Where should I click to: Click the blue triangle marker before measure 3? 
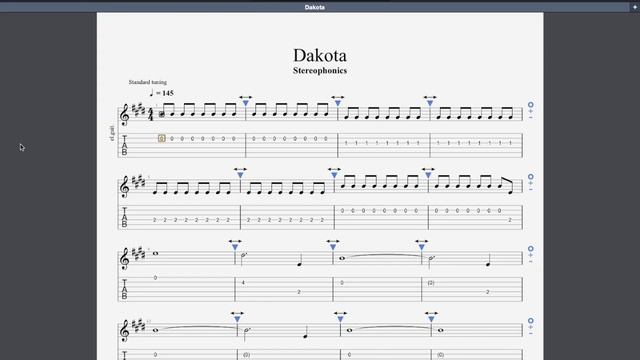(x=338, y=103)
